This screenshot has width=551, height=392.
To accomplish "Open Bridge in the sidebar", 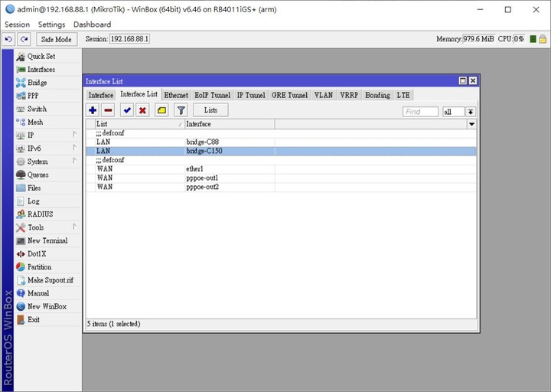I will click(47, 83).
